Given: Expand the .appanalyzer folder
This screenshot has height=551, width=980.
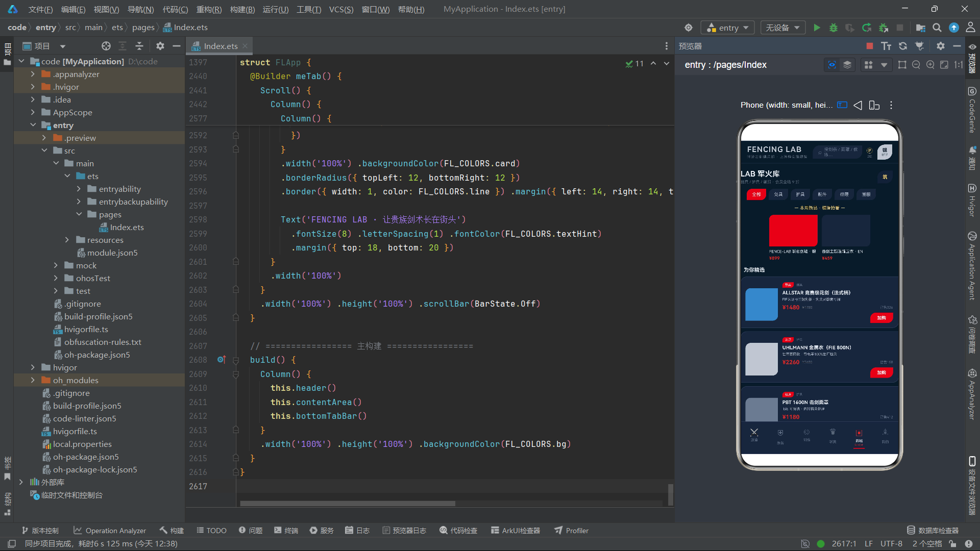Looking at the screenshot, I should tap(33, 74).
